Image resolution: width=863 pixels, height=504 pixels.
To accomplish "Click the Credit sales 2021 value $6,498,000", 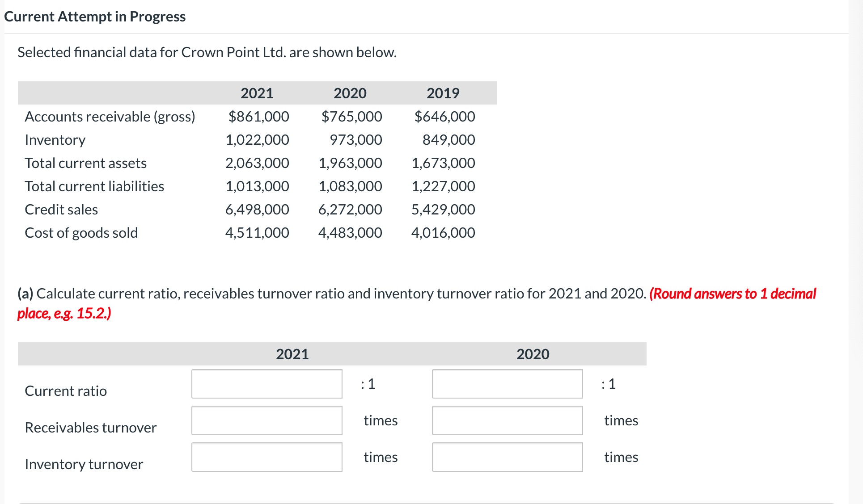I will click(257, 209).
